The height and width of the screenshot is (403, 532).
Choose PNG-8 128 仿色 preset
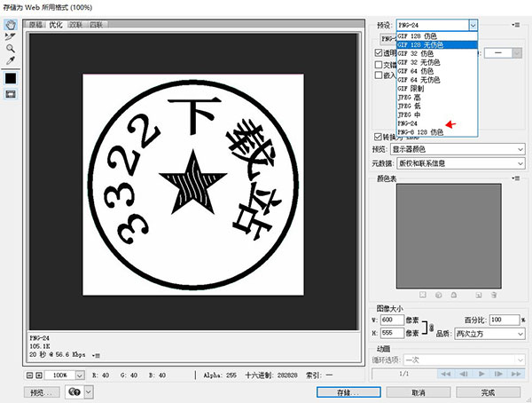(x=437, y=132)
